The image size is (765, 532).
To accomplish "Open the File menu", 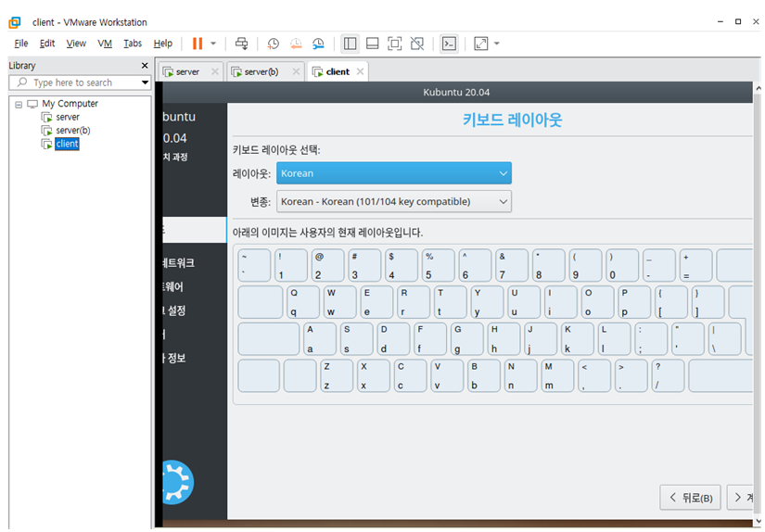I will [21, 44].
